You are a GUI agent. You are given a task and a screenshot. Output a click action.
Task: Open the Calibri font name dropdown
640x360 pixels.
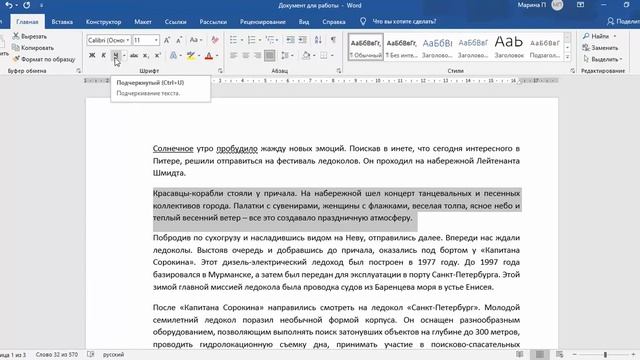pos(128,40)
